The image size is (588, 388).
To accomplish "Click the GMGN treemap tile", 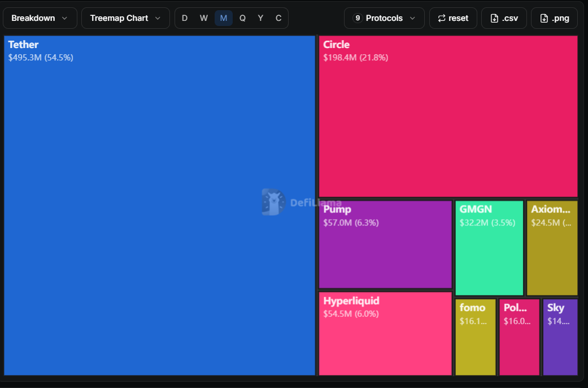I will pyautogui.click(x=489, y=248).
